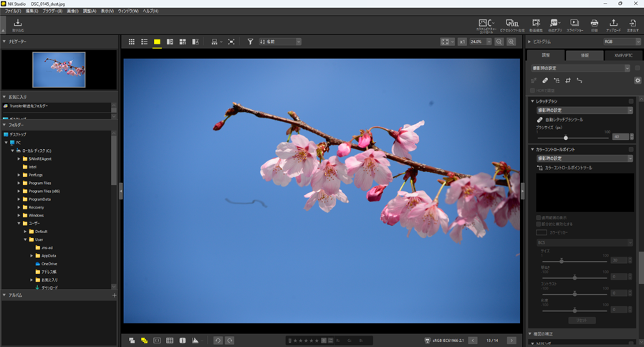Start the slideshow
Viewport: 644px width, 347px height.
click(x=575, y=25)
